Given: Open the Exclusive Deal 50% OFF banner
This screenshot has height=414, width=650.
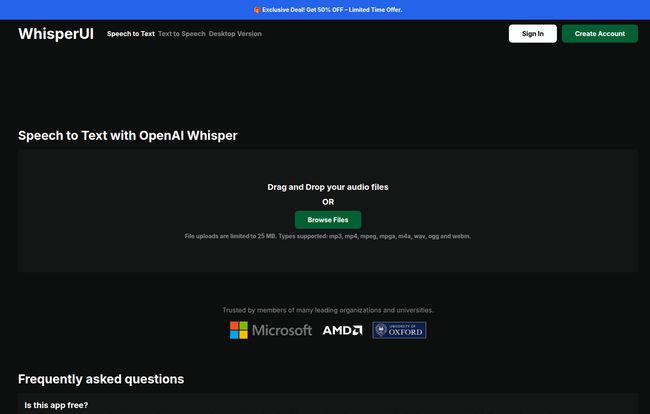Looking at the screenshot, I should (x=327, y=10).
